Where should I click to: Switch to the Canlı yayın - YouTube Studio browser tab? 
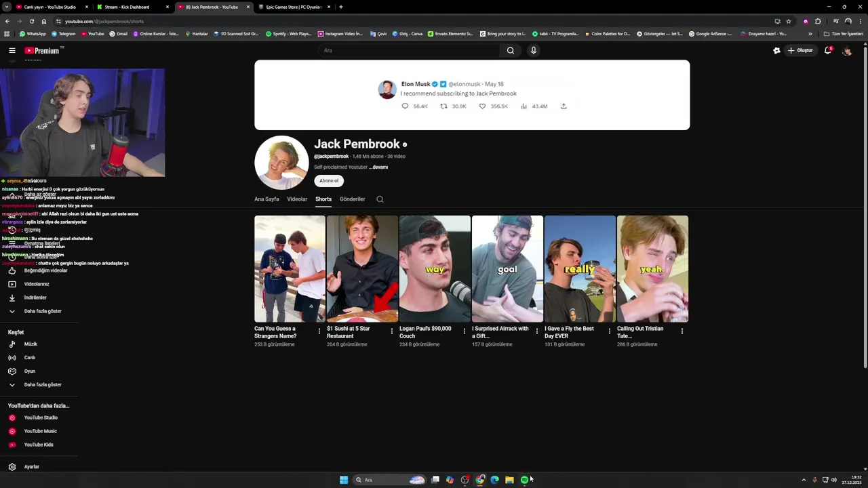(x=50, y=7)
